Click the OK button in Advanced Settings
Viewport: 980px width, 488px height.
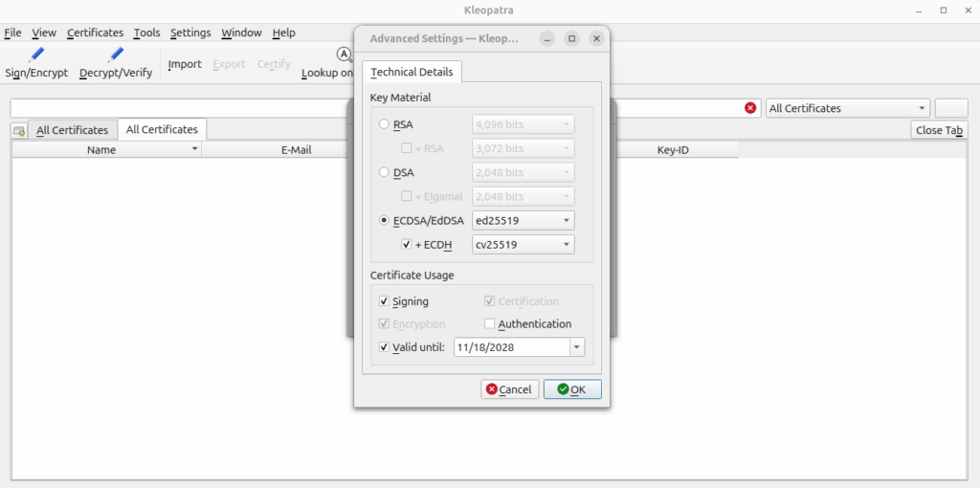point(572,389)
